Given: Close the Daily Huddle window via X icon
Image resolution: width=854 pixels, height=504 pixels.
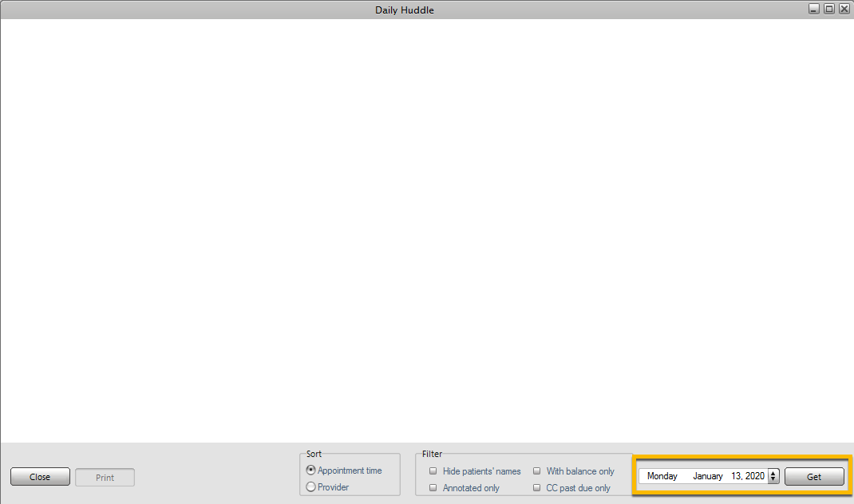Looking at the screenshot, I should tap(844, 9).
